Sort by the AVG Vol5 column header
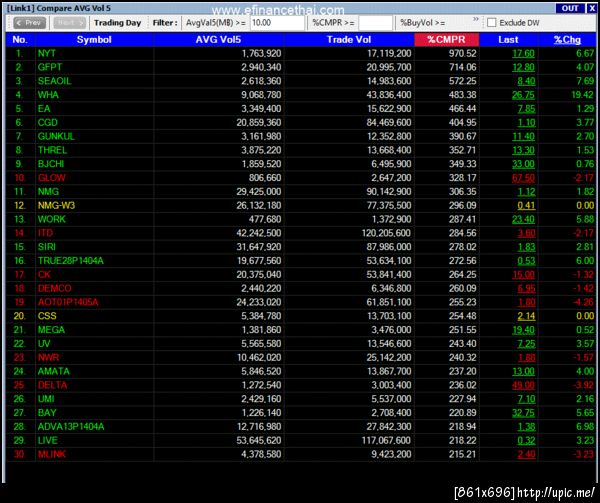This screenshot has width=600, height=503. click(x=218, y=40)
